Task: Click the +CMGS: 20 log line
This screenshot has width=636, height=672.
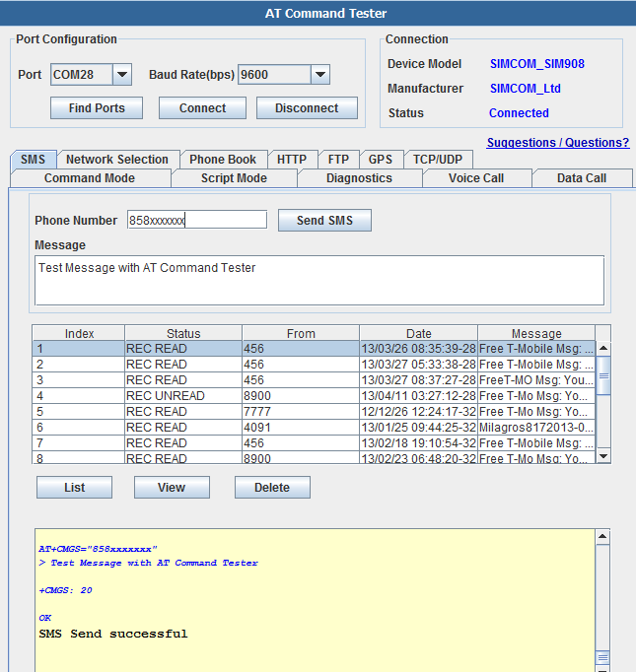Action: [65, 590]
